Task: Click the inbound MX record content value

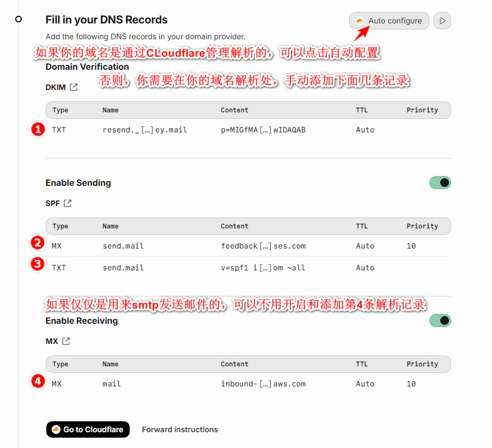Action: click(x=263, y=384)
